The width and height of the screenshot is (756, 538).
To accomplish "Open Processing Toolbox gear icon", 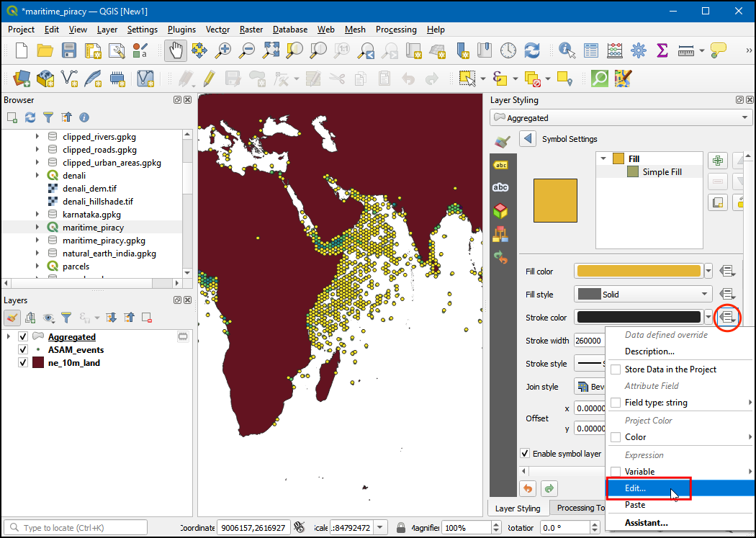I will click(639, 50).
